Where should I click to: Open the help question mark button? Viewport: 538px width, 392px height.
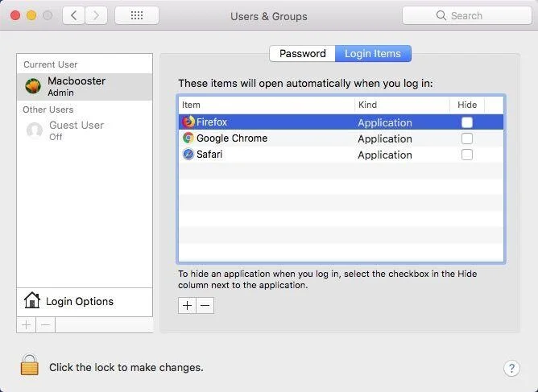[511, 369]
